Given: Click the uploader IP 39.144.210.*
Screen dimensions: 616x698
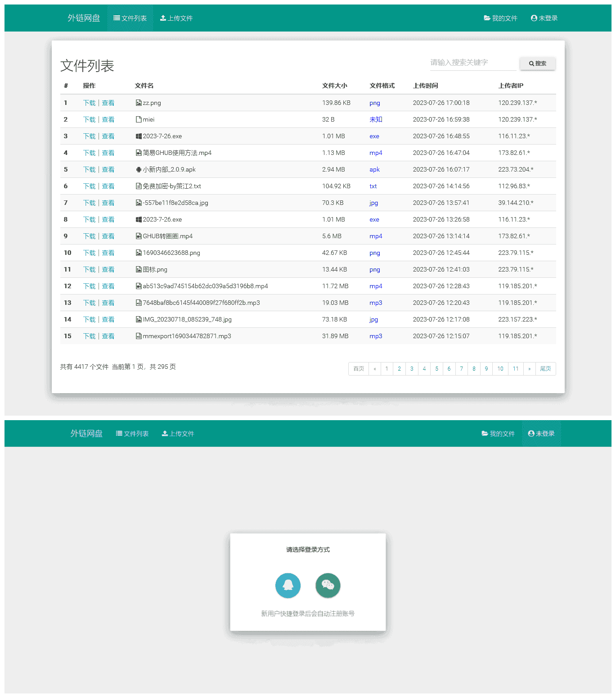Looking at the screenshot, I should coord(516,203).
